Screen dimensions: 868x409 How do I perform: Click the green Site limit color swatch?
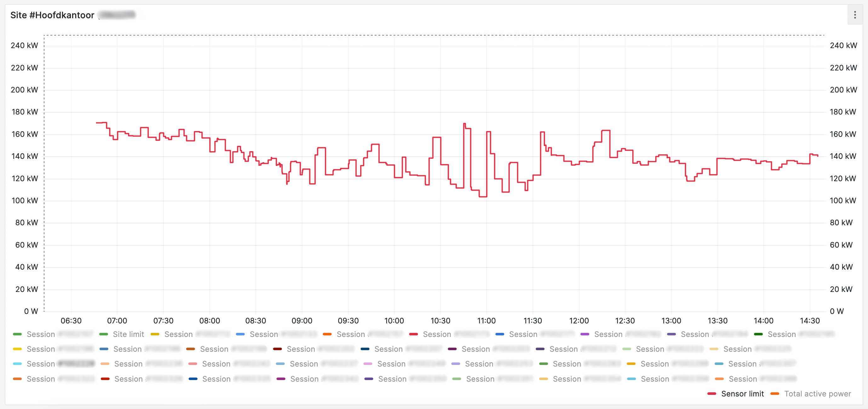(104, 334)
